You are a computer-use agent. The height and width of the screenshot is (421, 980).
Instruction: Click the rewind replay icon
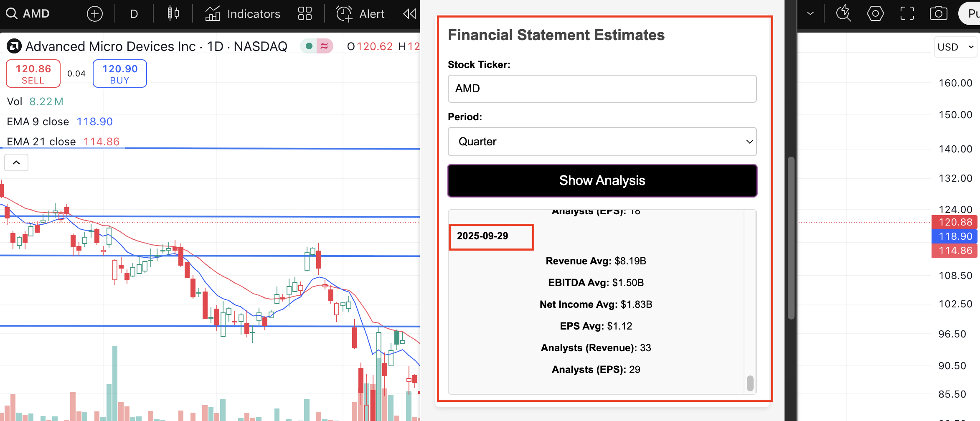(x=409, y=14)
